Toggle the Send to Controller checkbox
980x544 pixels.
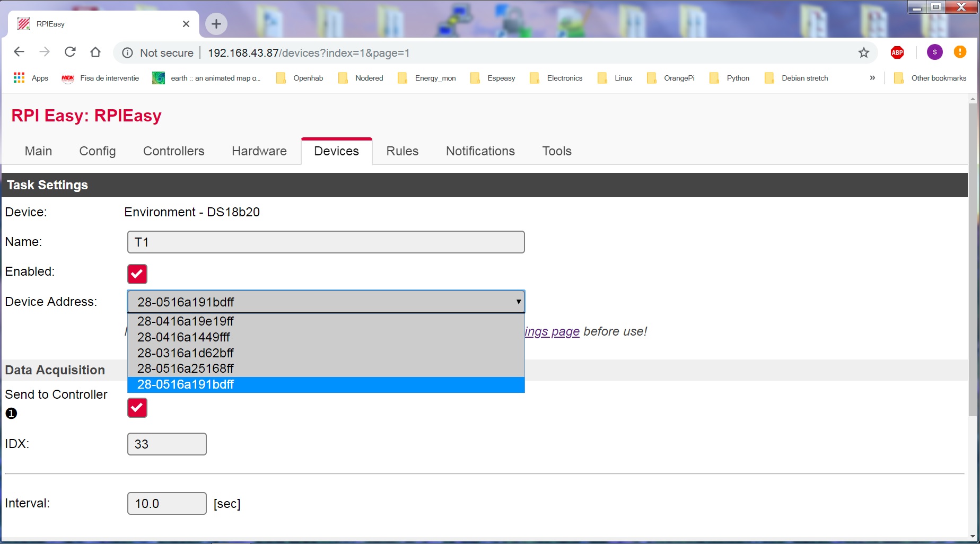137,407
